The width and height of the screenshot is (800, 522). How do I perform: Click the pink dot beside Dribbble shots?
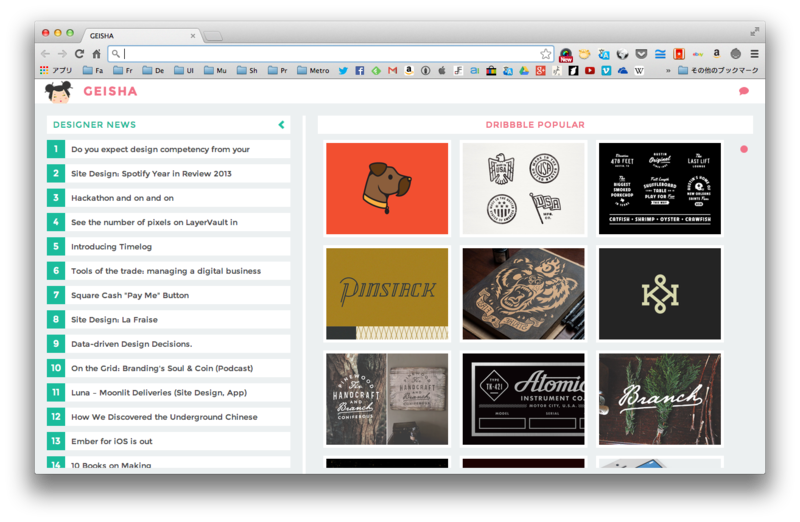point(744,149)
